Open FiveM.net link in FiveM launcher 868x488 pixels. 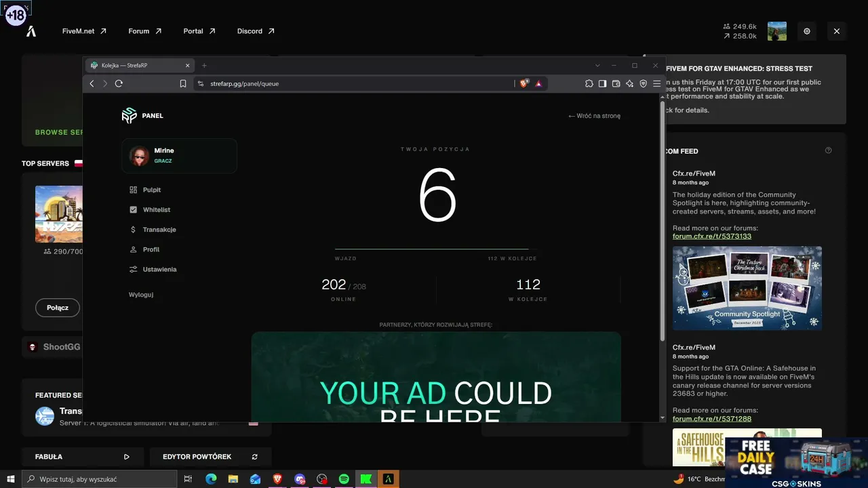tap(84, 31)
